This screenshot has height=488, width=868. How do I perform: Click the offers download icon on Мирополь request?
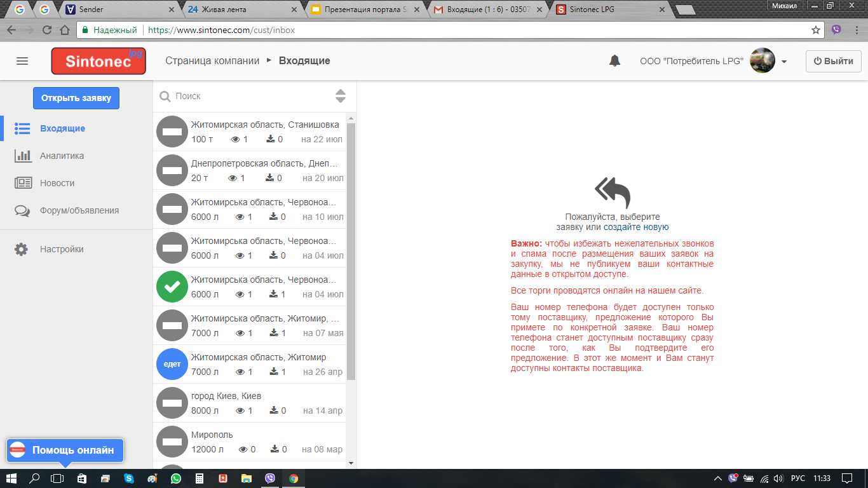274,449
